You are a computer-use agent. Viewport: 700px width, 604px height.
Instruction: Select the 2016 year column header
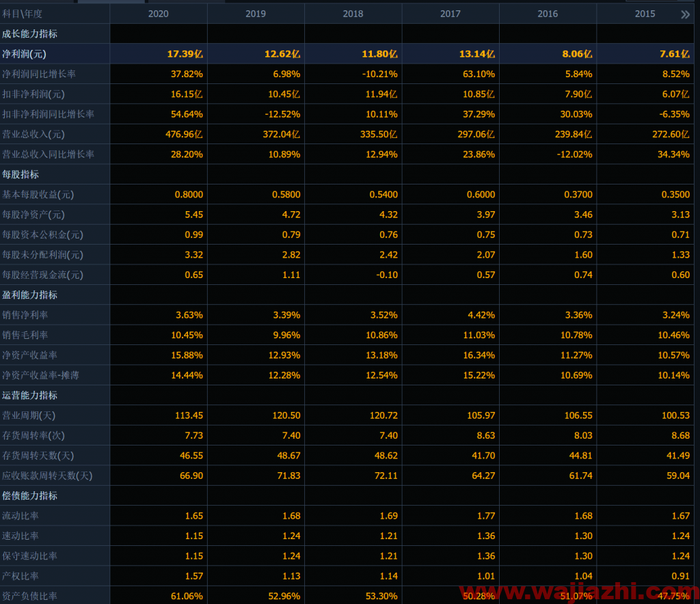[x=548, y=14]
